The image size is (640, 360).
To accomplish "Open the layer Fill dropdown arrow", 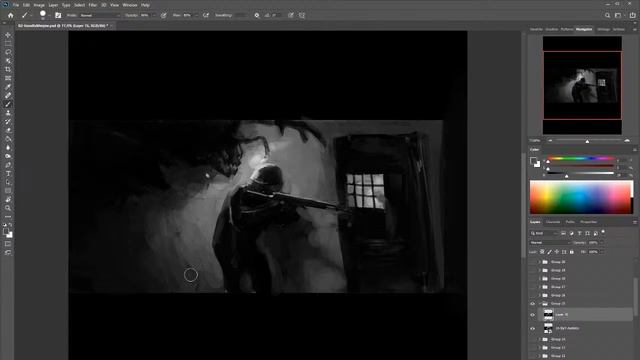I will (x=601, y=252).
